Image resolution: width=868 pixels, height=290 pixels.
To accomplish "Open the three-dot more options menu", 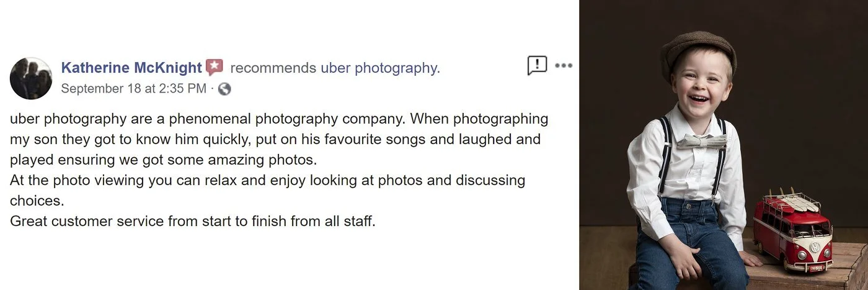I will [x=563, y=65].
